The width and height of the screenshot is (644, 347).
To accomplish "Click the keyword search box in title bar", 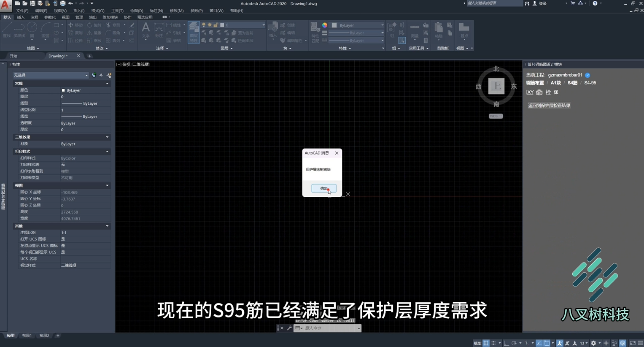I will (494, 3).
